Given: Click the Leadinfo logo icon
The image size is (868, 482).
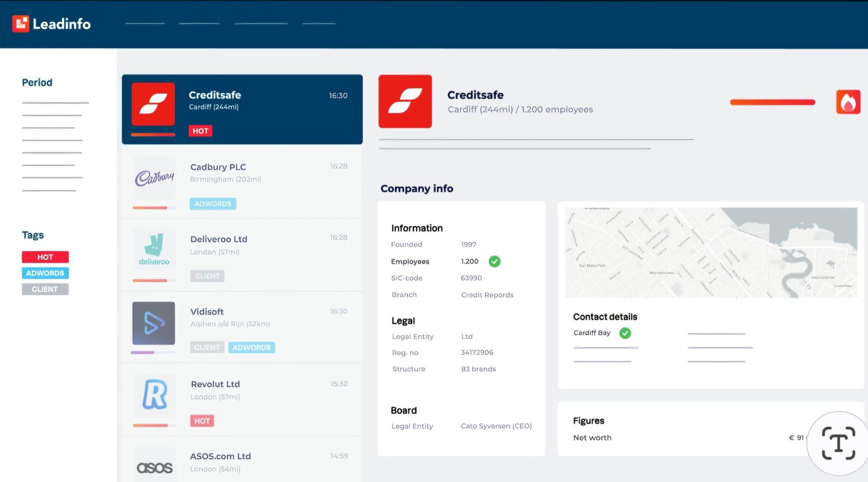Looking at the screenshot, I should [x=20, y=24].
